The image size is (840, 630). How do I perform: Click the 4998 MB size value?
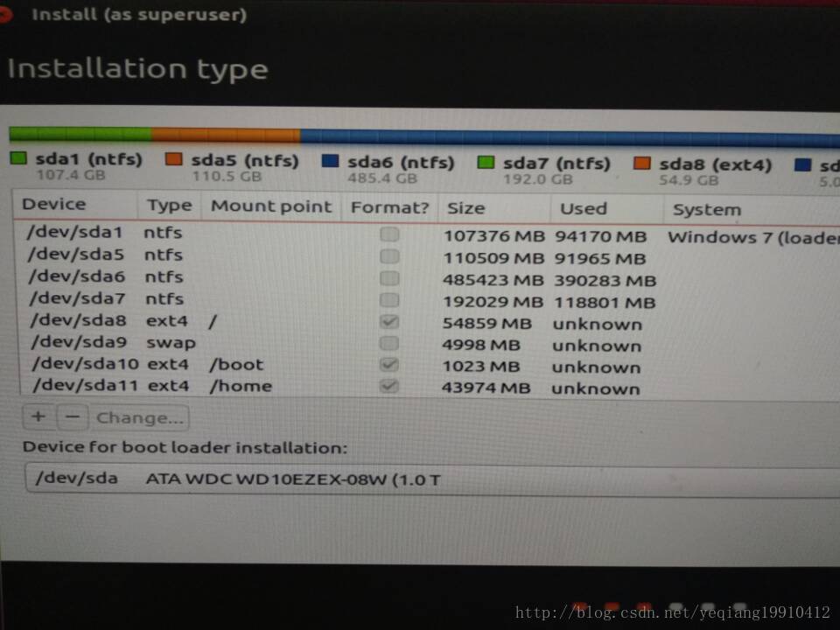(481, 345)
